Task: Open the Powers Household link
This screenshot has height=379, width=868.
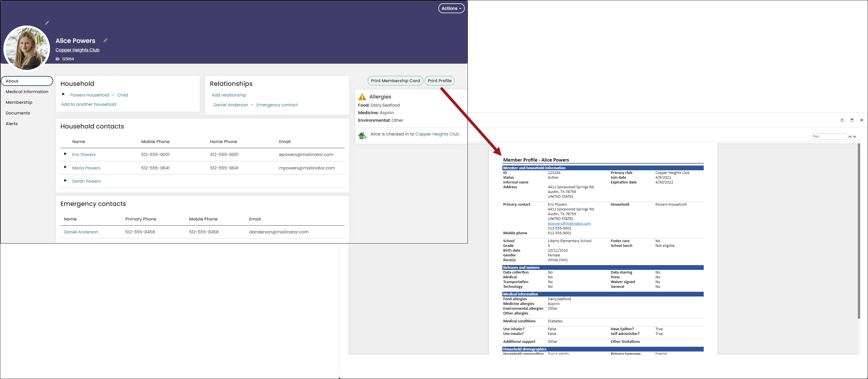Action: point(89,95)
